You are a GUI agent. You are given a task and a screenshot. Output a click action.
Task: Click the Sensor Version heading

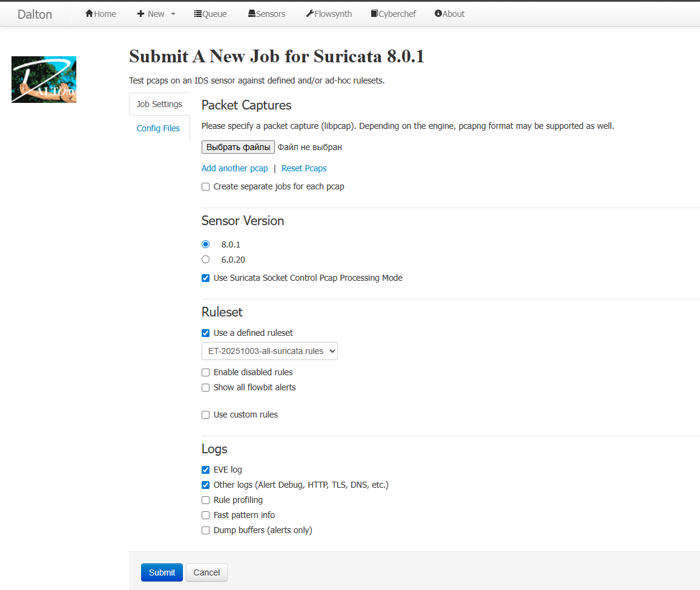[243, 220]
